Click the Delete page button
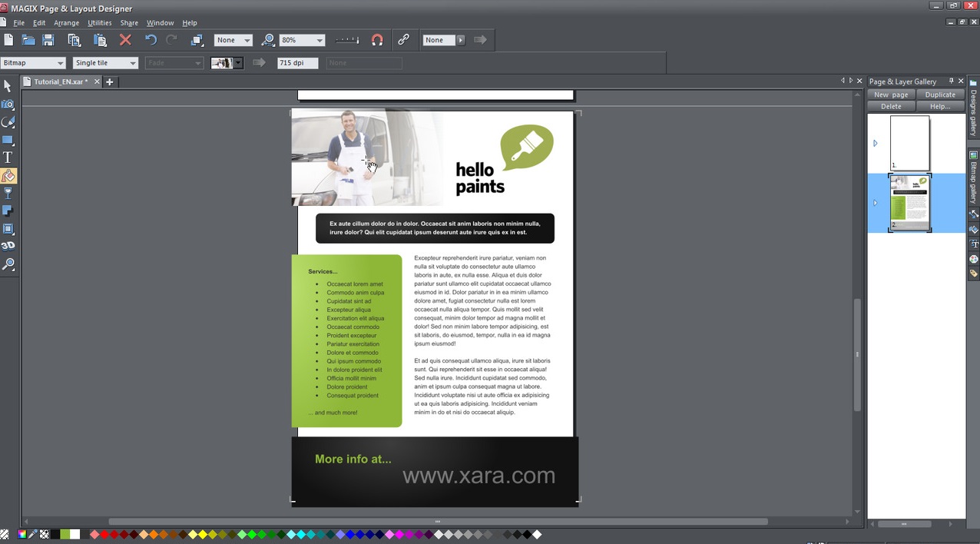The width and height of the screenshot is (980, 544). [891, 106]
